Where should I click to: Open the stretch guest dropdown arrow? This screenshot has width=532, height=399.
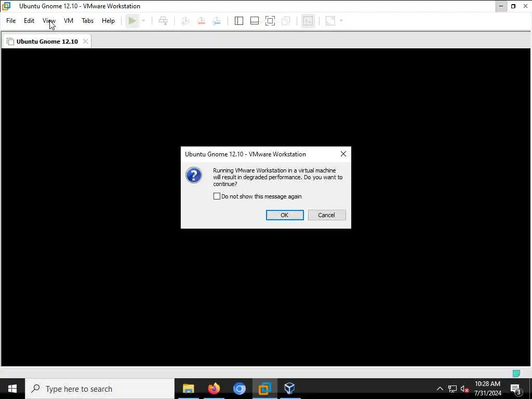(341, 21)
